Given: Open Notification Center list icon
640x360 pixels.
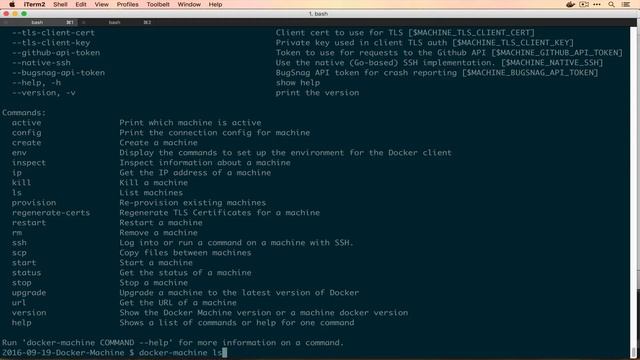Looking at the screenshot, I should [626, 4].
